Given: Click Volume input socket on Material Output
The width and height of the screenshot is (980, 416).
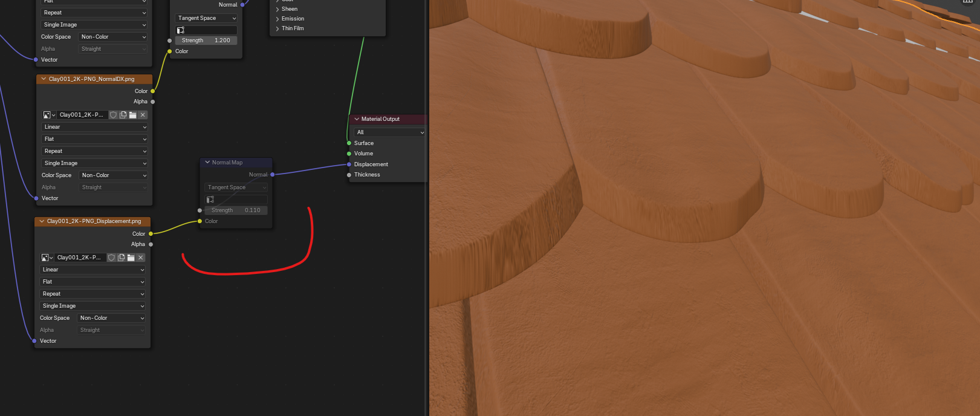Looking at the screenshot, I should click(x=349, y=154).
